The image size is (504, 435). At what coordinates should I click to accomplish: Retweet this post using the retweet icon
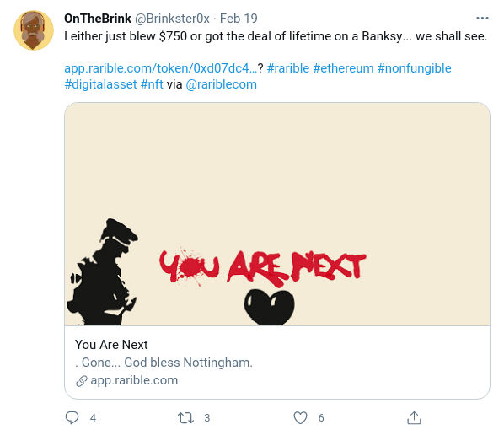click(185, 417)
